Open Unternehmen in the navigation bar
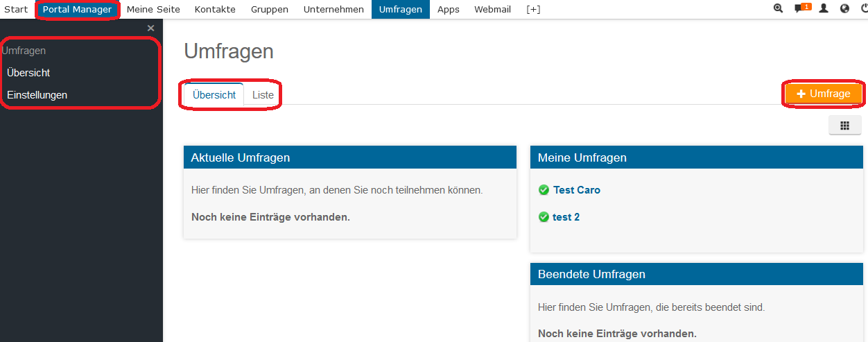Viewport: 868px width, 342px height. pyautogui.click(x=333, y=10)
